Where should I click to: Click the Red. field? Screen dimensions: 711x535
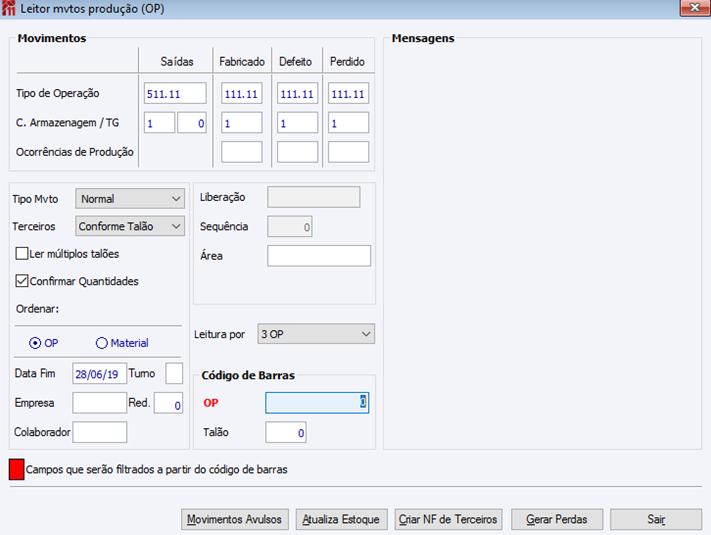(168, 403)
